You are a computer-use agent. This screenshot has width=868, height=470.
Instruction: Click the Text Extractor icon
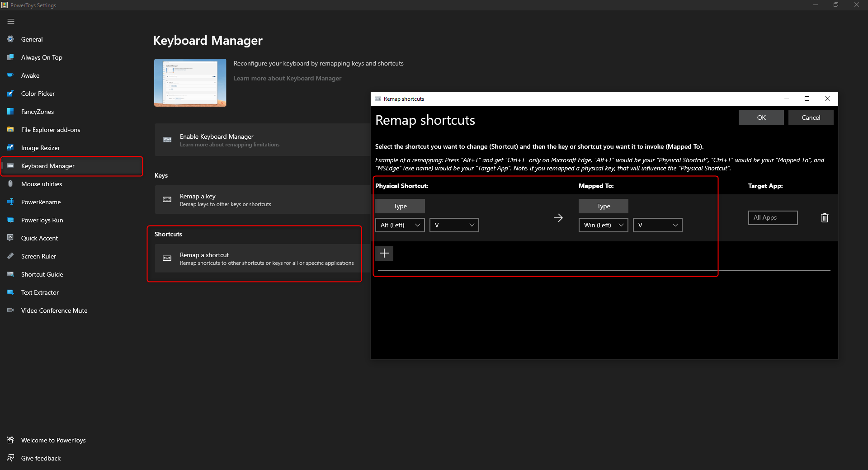point(10,292)
